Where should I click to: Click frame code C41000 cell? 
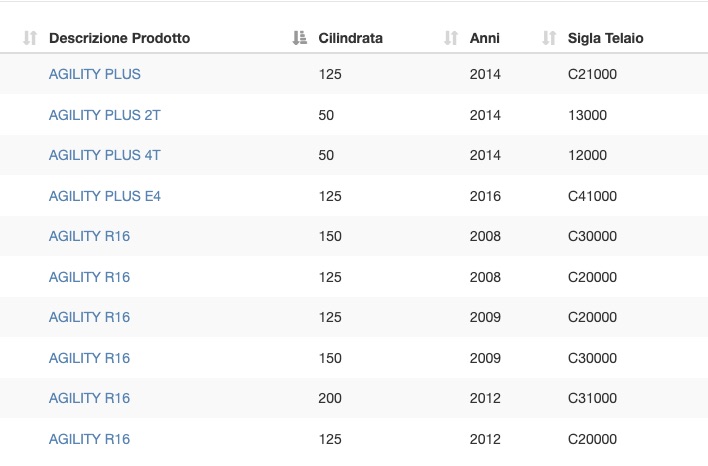(592, 196)
